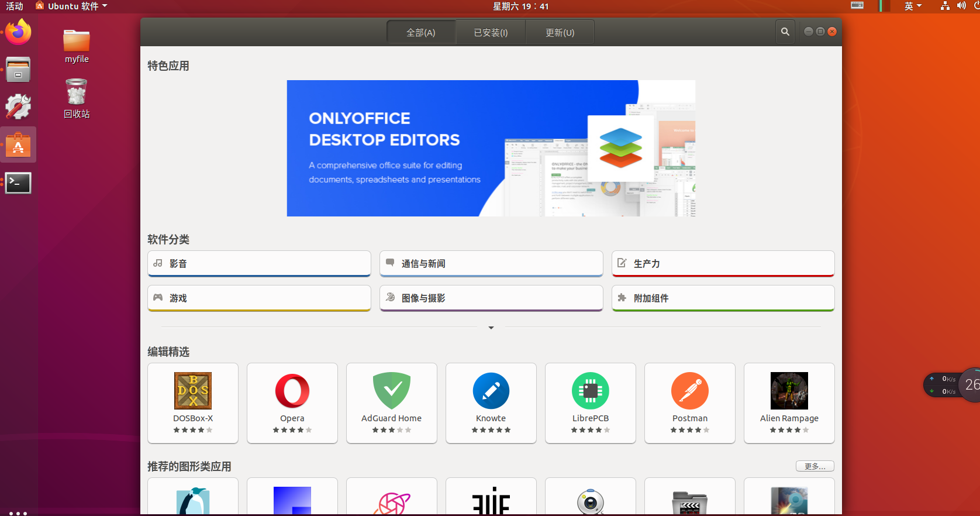Screen dimensions: 980x516
Task: Open the rightmost recommended graphics app tile
Action: [789, 497]
